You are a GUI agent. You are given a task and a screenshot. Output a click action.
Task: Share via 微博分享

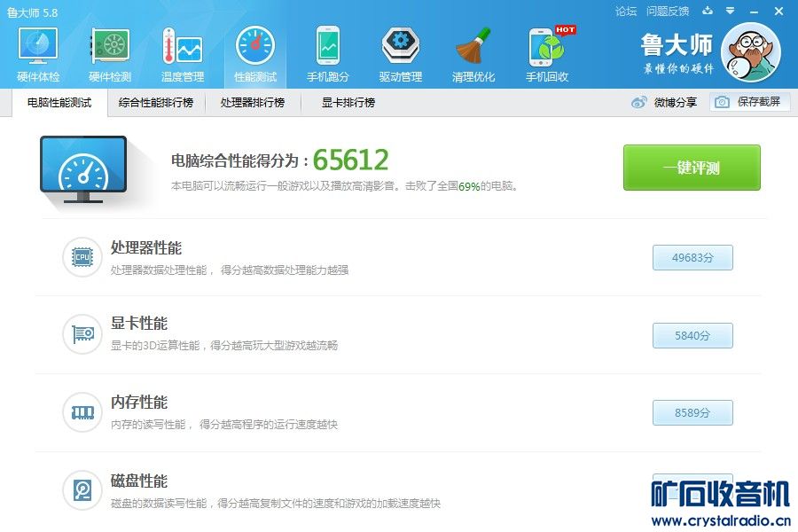point(664,102)
